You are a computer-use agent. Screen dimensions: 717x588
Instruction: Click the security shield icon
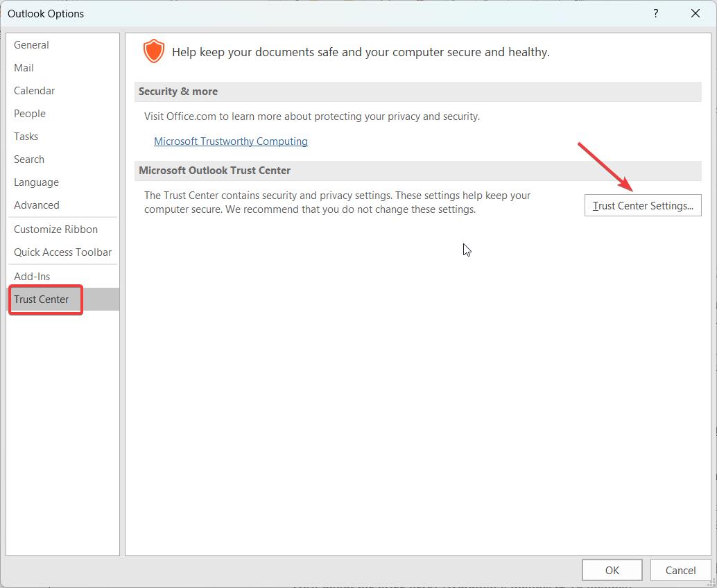(154, 51)
